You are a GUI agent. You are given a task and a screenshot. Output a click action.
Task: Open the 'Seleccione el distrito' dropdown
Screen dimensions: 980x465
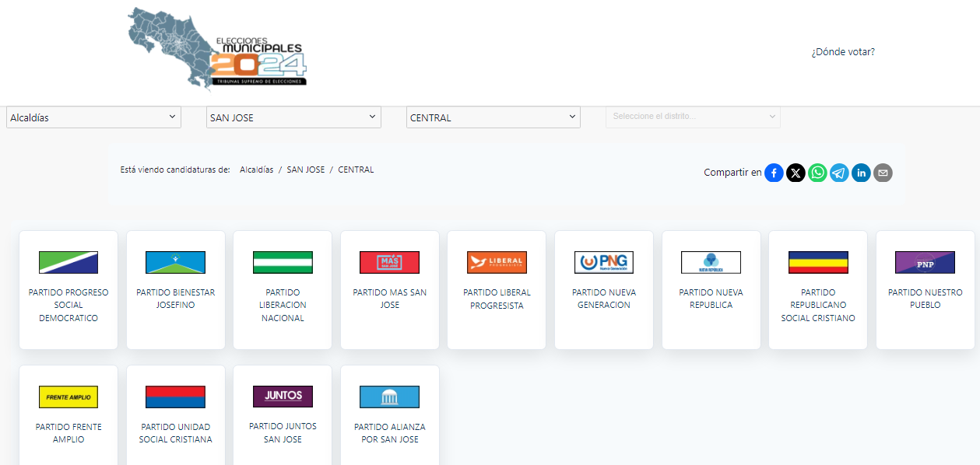pos(694,117)
